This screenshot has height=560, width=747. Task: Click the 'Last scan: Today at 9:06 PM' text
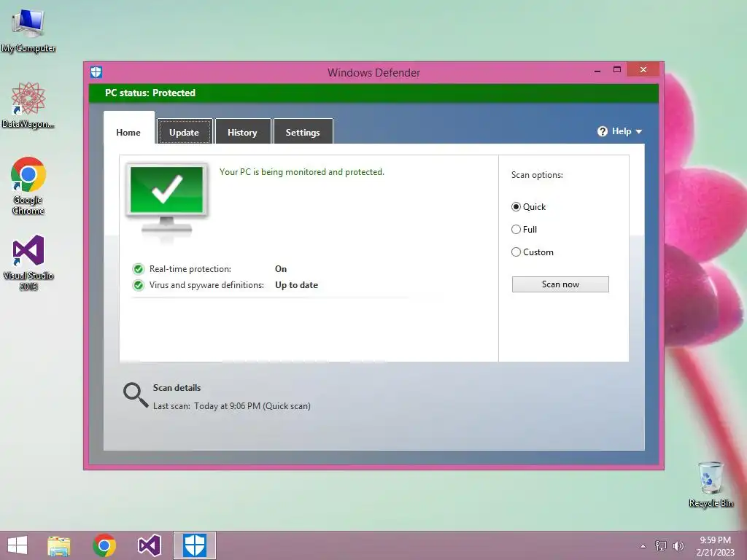[231, 406]
